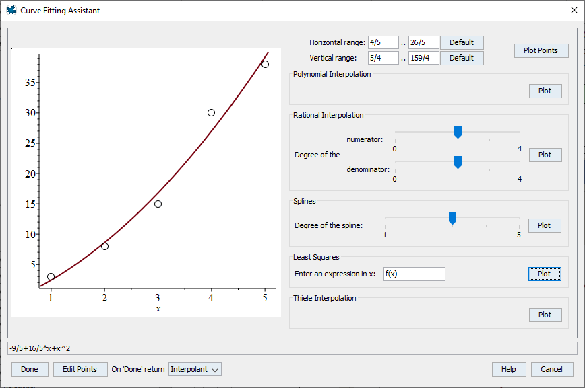
Task: Reset vertical range with Default button
Action: (x=462, y=58)
